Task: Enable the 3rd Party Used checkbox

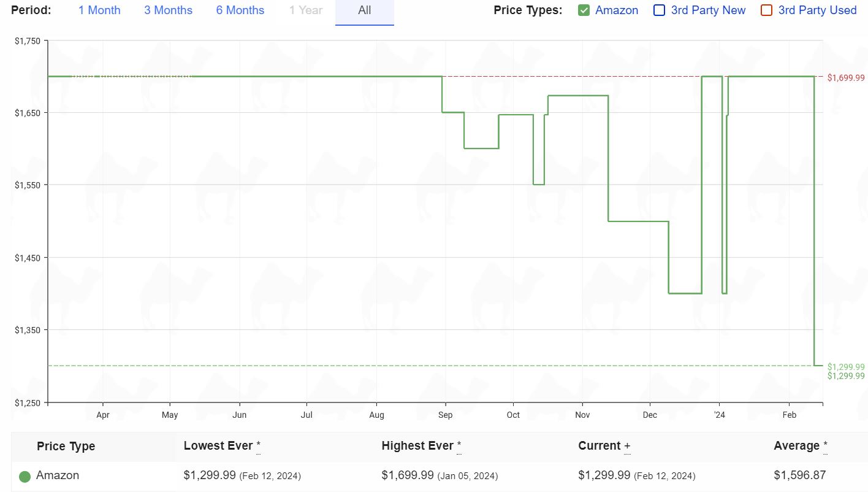Action: click(x=766, y=10)
